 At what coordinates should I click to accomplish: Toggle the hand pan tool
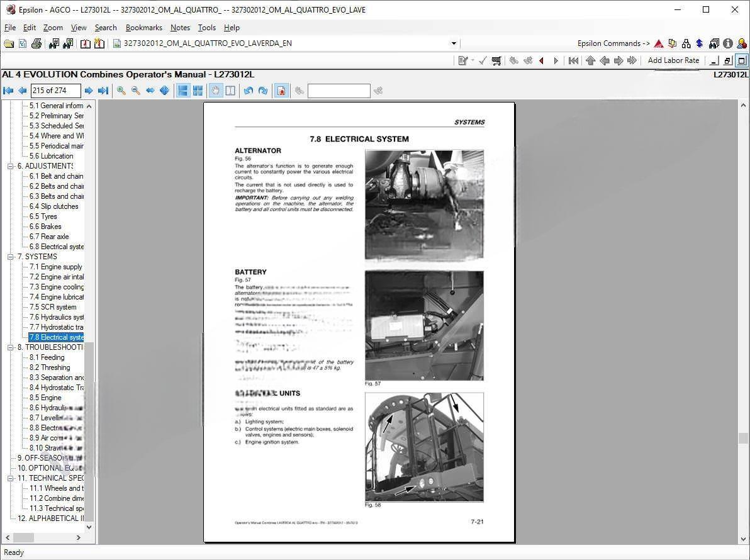[216, 91]
